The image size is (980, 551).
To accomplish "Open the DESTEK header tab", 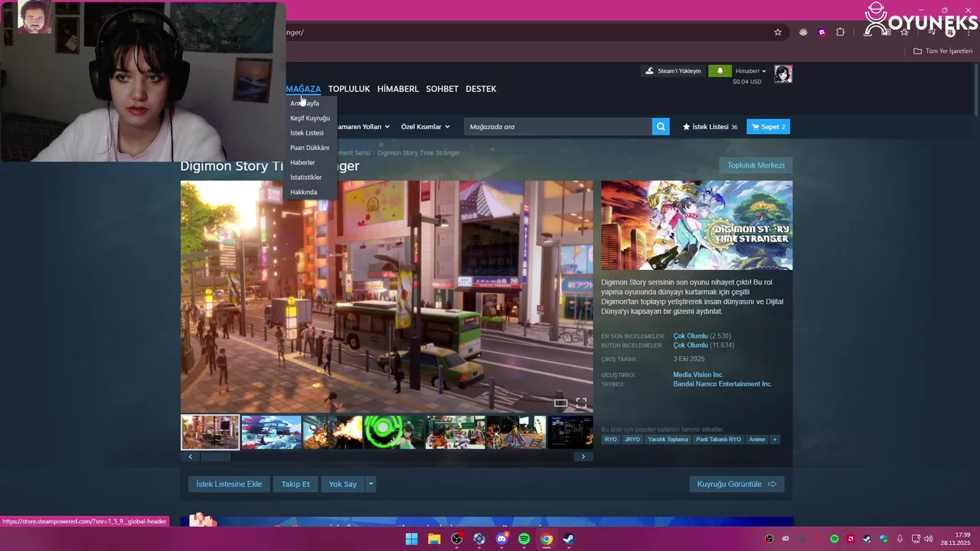I will (481, 89).
